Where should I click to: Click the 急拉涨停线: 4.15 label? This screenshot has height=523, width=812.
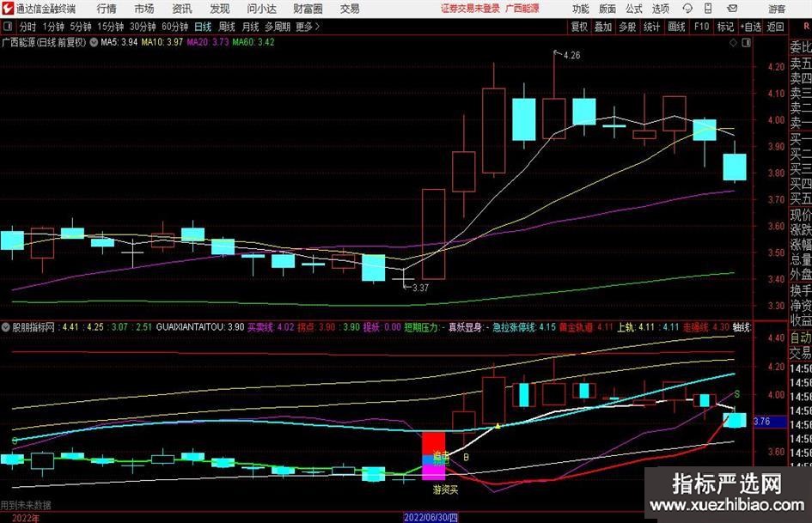tap(524, 327)
